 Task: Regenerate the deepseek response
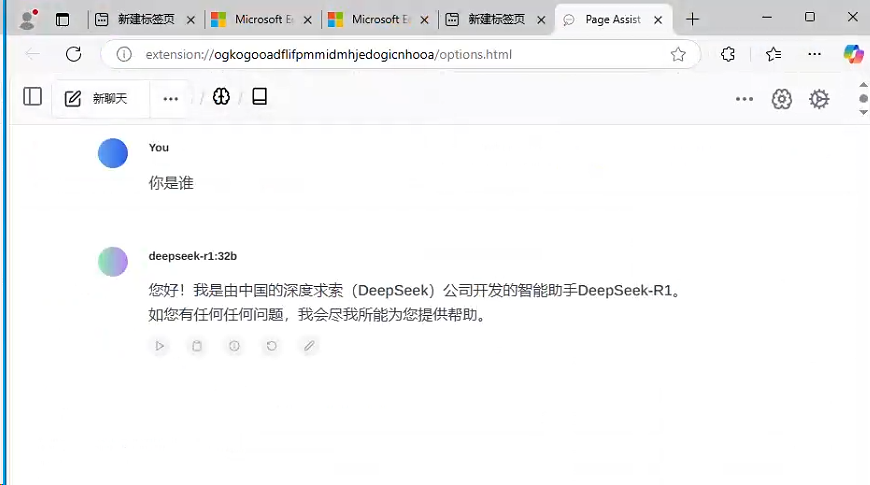tap(271, 346)
